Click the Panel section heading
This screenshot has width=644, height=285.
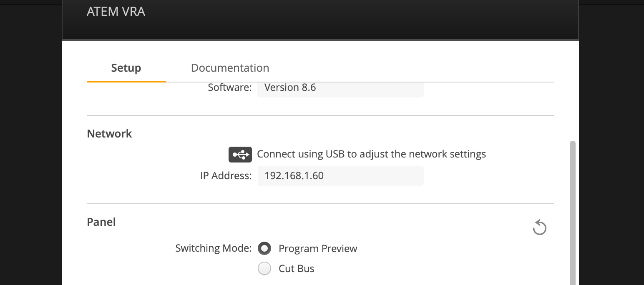coord(101,222)
